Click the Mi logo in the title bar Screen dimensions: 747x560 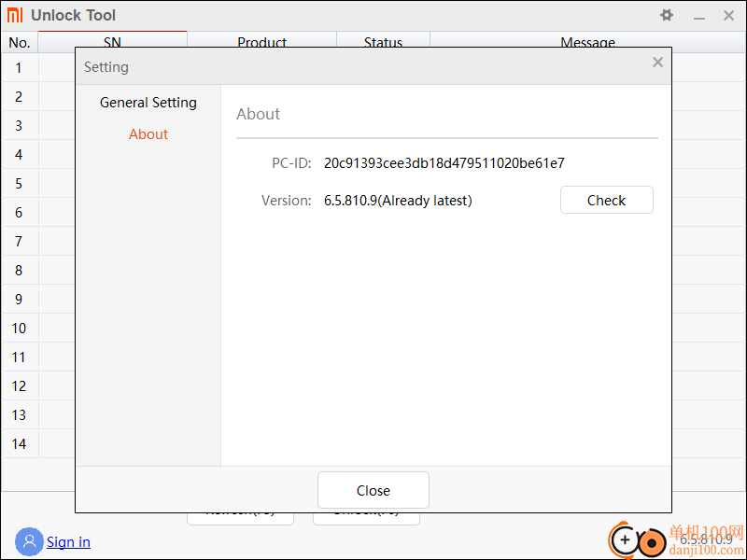(x=15, y=15)
